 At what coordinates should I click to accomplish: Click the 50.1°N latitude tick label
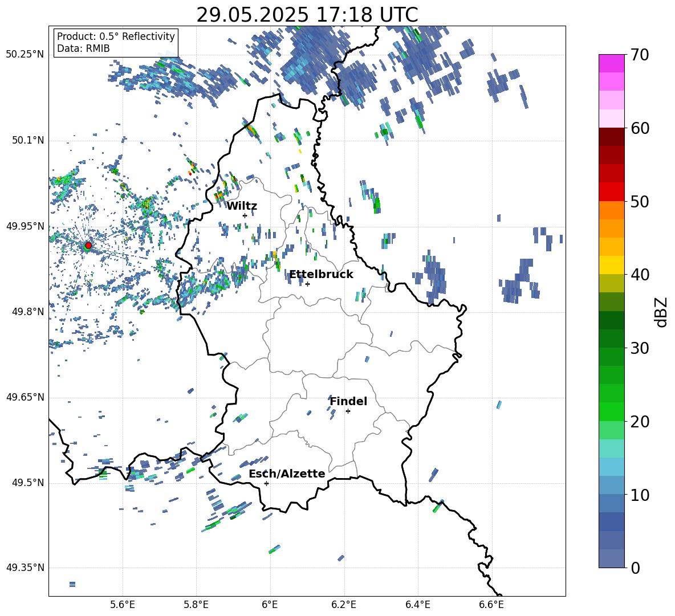coord(27,141)
